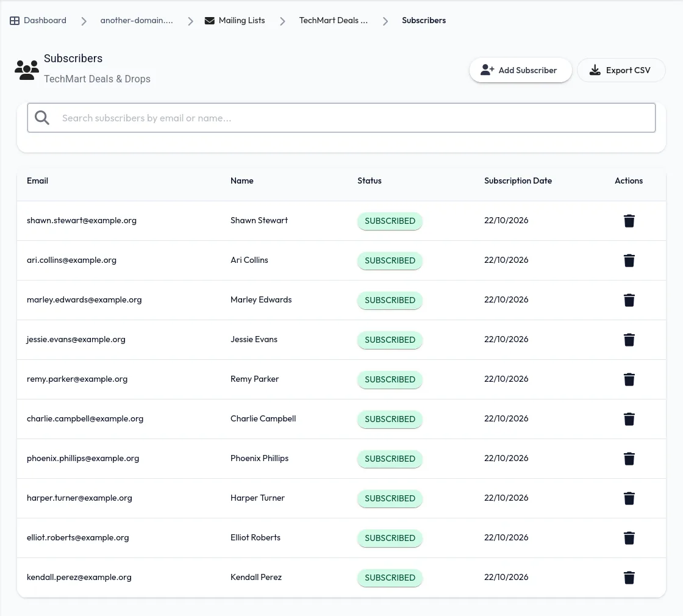This screenshot has width=683, height=616.
Task: Click the name Kendall Perez
Action: point(256,577)
